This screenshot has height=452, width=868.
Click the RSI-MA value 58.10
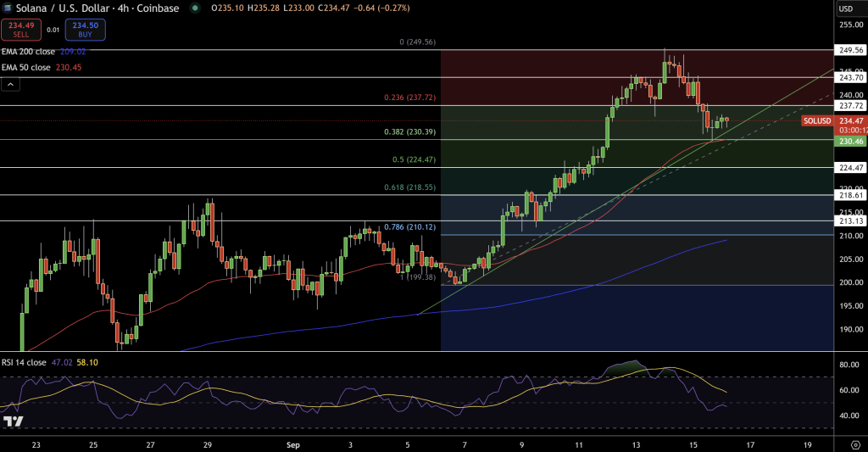point(87,363)
